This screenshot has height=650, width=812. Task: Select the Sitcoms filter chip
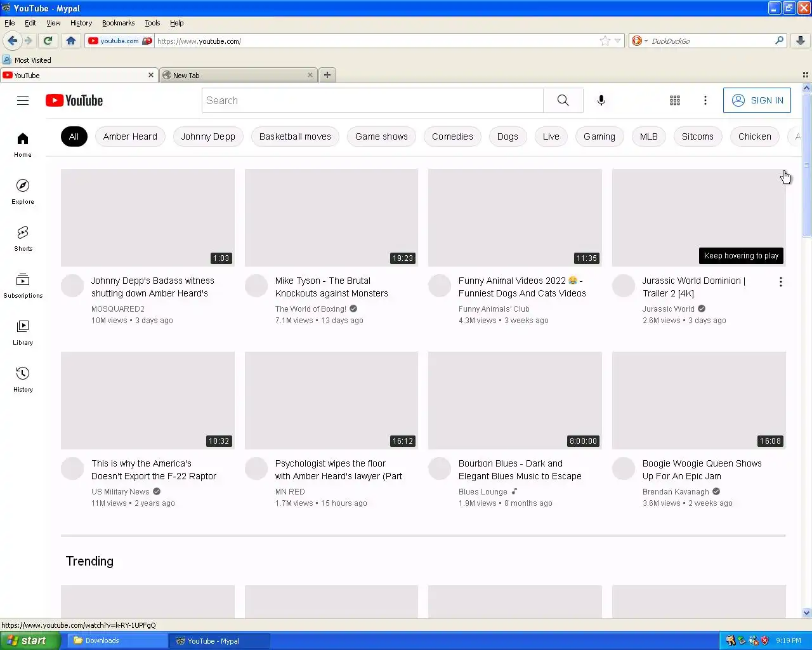coord(698,136)
